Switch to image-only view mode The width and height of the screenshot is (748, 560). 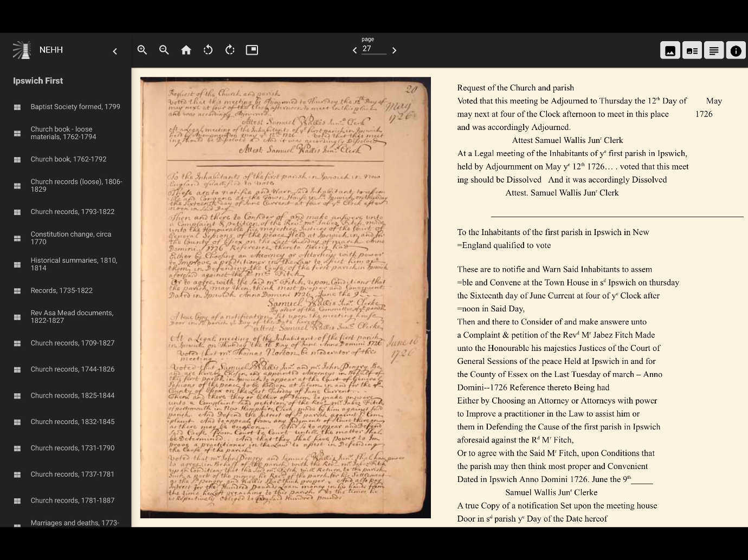coord(670,50)
